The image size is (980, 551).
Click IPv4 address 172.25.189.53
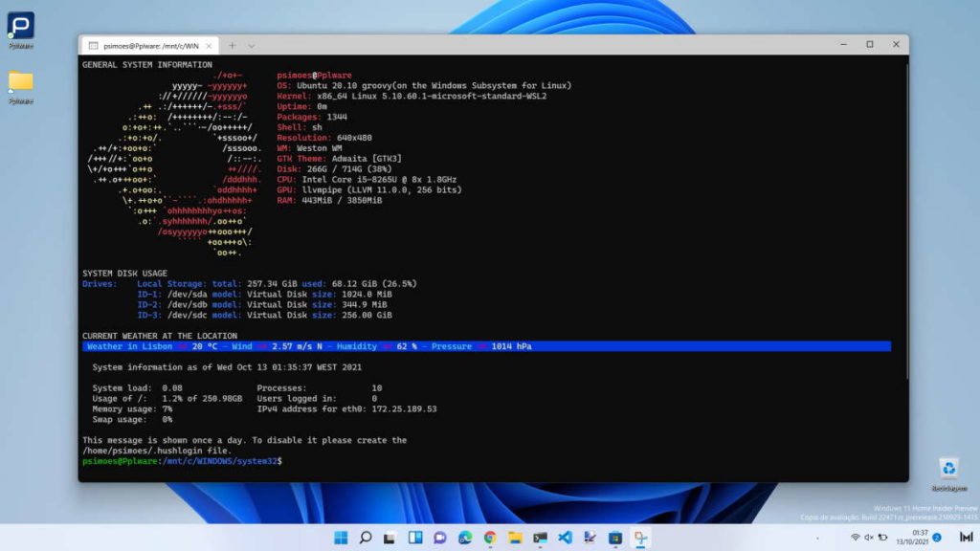tap(405, 409)
